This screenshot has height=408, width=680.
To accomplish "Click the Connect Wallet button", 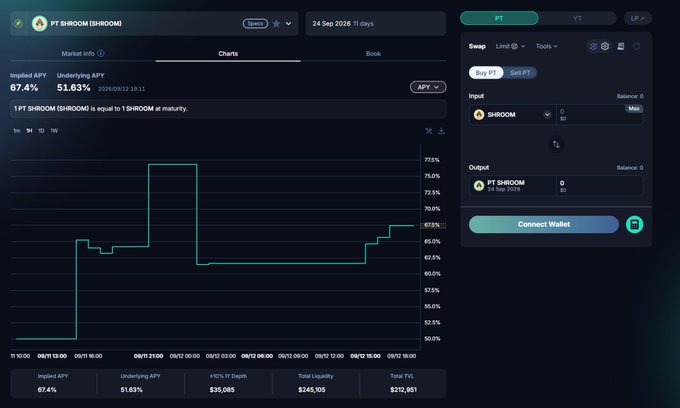I will [544, 225].
